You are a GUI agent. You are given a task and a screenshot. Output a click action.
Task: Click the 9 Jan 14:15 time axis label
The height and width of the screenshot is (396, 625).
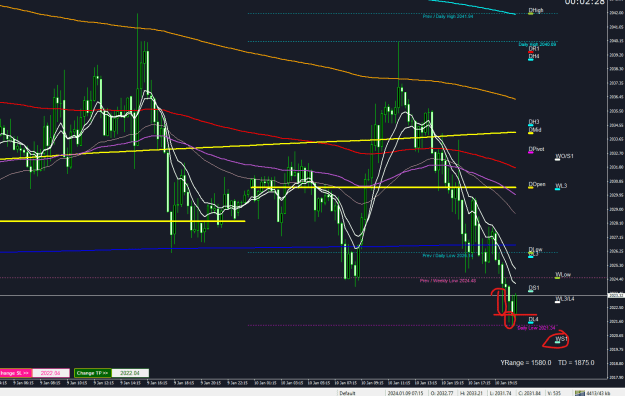[132, 383]
